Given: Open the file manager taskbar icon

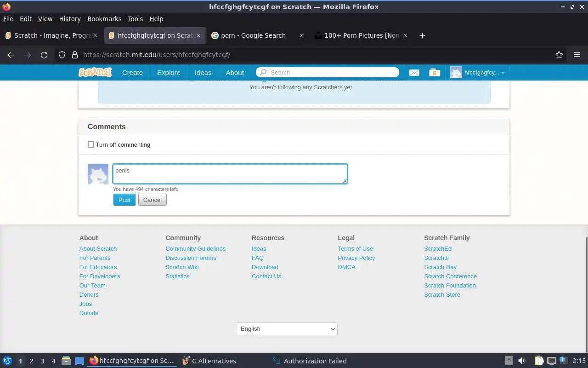Looking at the screenshot, I should pos(66,361).
